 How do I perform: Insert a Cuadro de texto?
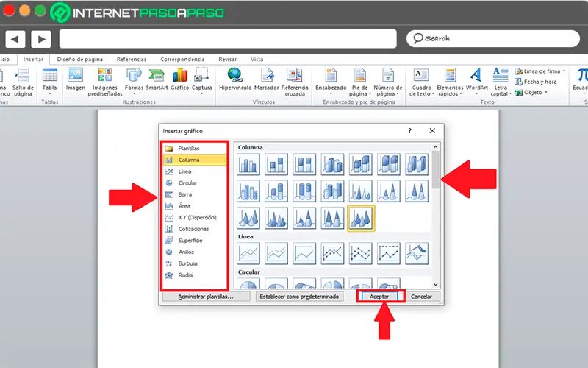point(421,82)
